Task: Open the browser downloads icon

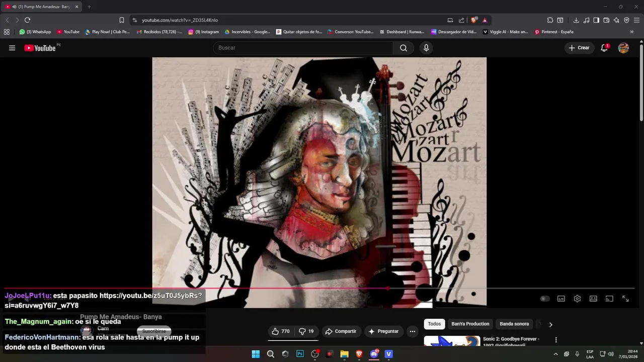Action: [576, 20]
